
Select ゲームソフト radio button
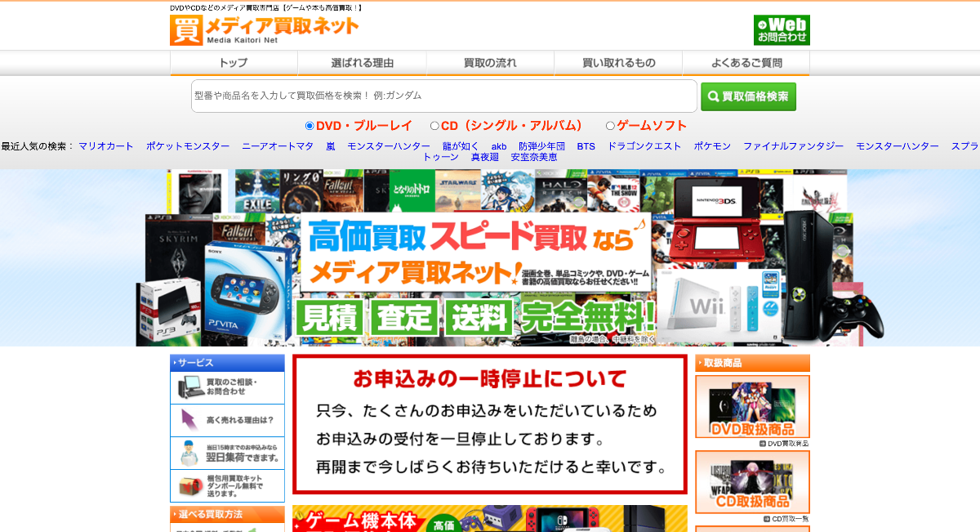click(x=610, y=126)
